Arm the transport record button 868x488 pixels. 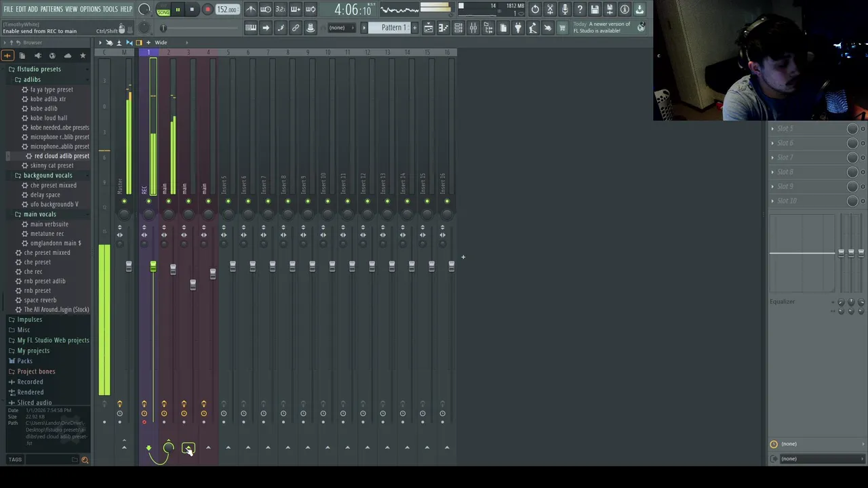coord(208,9)
